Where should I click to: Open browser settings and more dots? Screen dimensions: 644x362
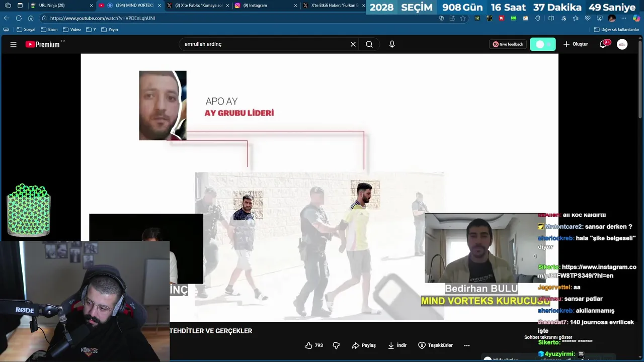[x=624, y=18]
